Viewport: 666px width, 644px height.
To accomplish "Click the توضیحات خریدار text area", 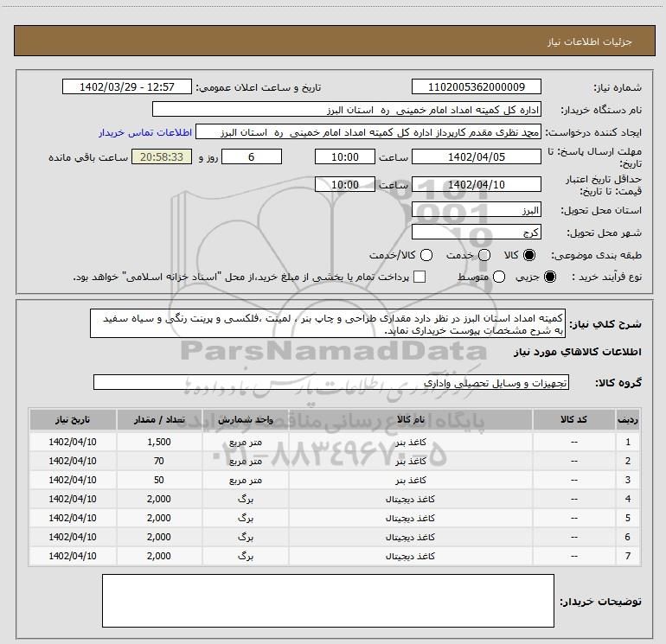I will pos(328,601).
